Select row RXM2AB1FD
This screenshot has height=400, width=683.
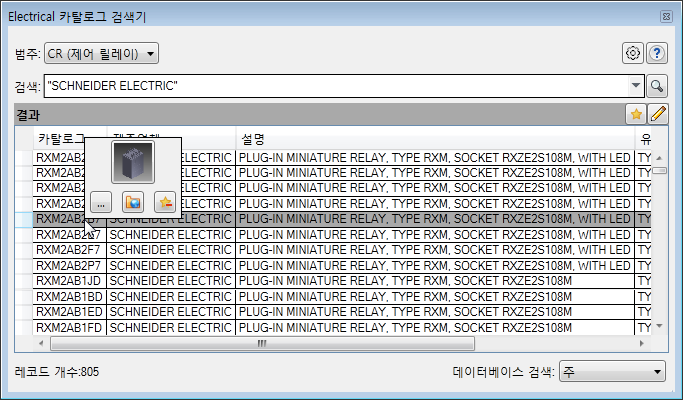[68, 327]
